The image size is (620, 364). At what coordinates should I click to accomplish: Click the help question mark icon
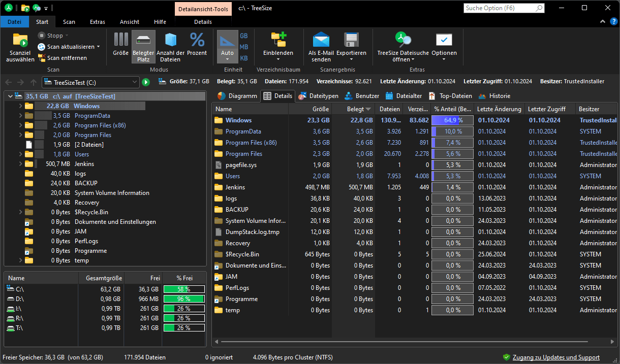pyautogui.click(x=614, y=22)
